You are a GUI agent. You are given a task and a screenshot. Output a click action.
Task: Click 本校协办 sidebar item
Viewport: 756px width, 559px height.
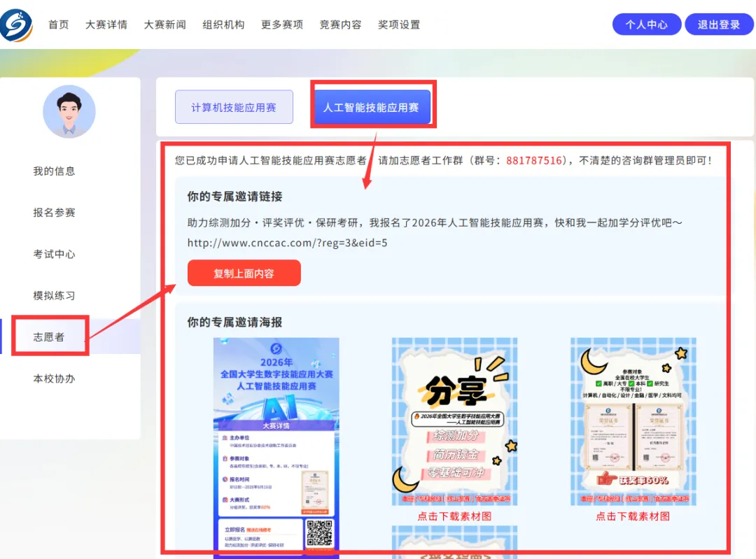tap(54, 378)
